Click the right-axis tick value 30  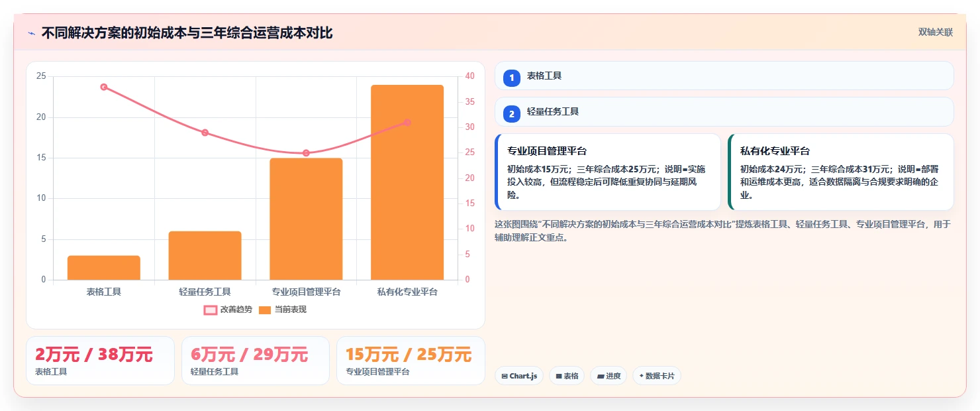tap(469, 127)
